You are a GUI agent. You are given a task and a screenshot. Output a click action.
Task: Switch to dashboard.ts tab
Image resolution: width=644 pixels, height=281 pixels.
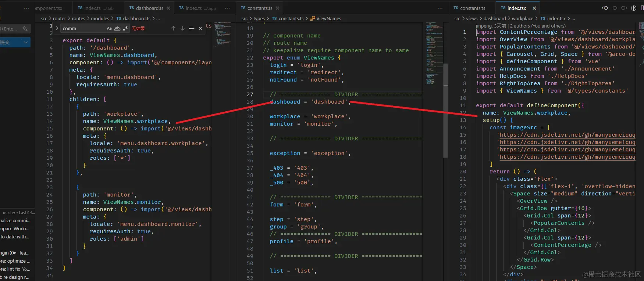[x=149, y=8]
